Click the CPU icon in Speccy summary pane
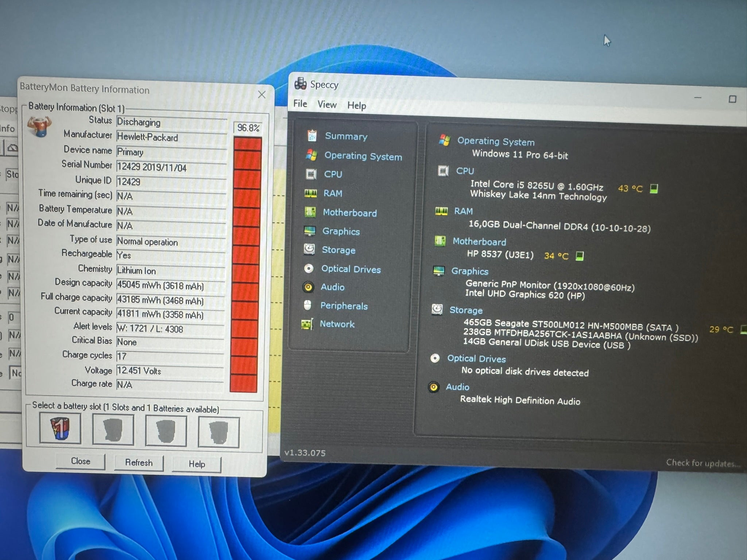The height and width of the screenshot is (560, 747). point(443,171)
